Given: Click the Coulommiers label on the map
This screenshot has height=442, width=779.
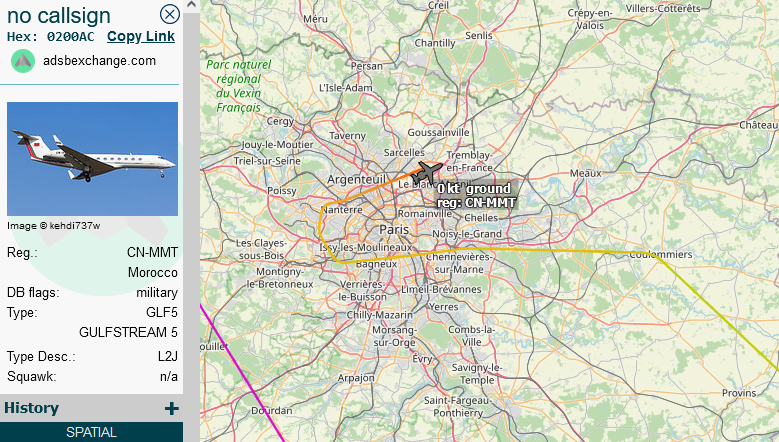Looking at the screenshot, I should click(661, 254).
